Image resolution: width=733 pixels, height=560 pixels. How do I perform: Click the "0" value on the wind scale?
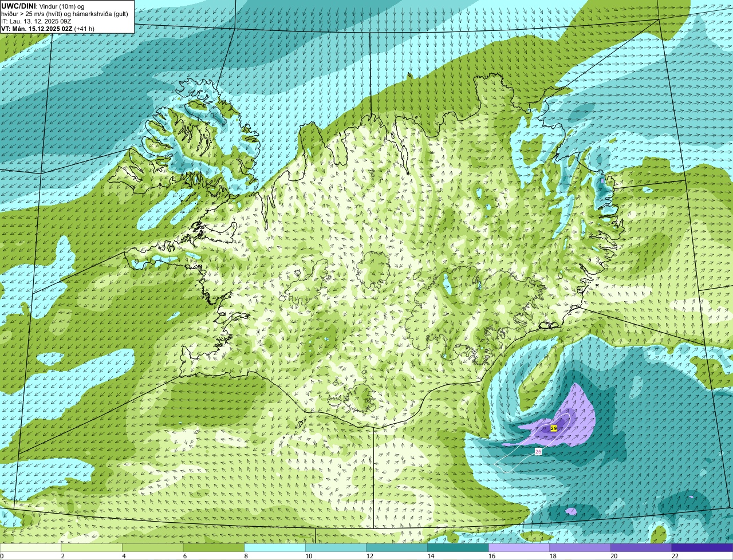tap(2, 556)
